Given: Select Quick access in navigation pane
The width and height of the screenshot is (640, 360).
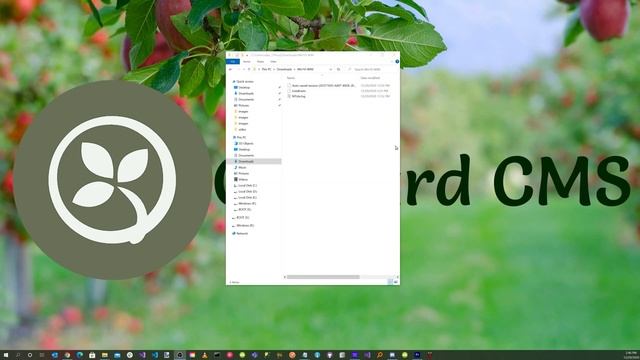Looking at the screenshot, I should point(244,82).
